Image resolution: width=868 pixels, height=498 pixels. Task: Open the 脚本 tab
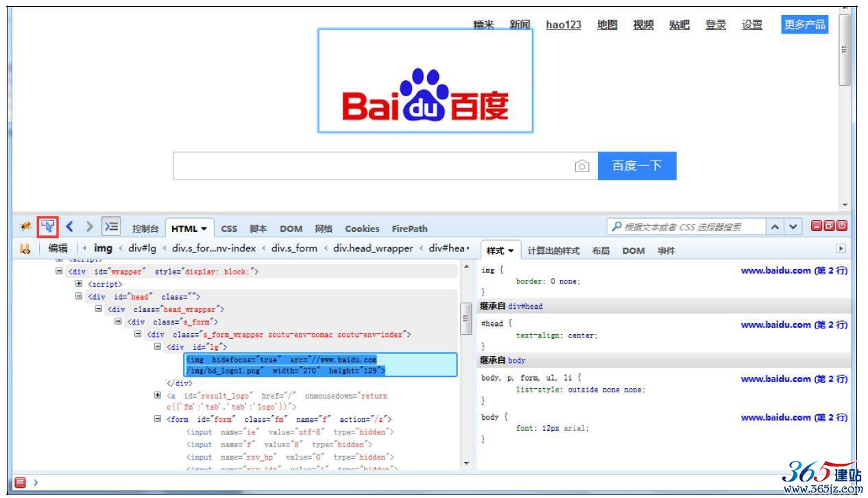[258, 228]
